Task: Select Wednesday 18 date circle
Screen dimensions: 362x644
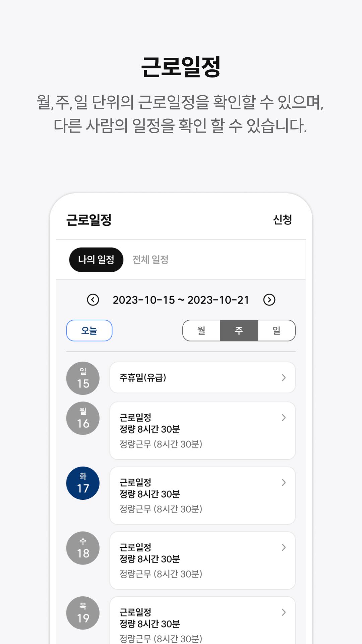Action: pyautogui.click(x=83, y=548)
